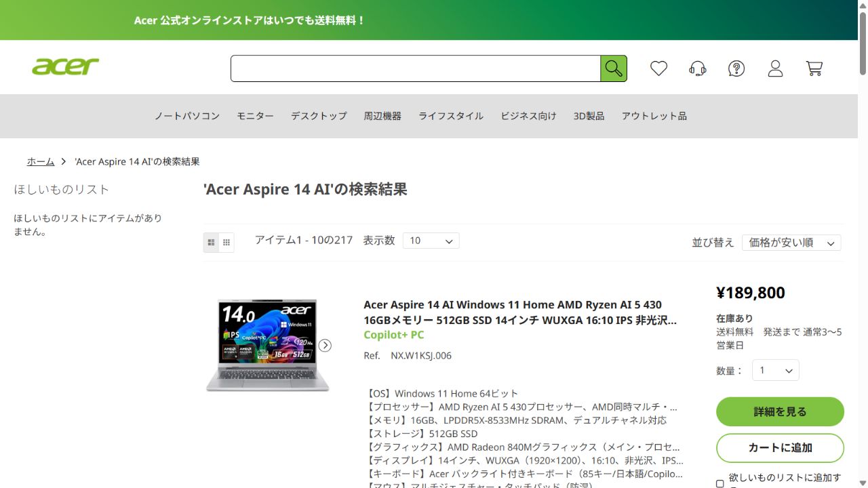868x488 pixels.
Task: Click the Ref. NX.W1KSJ.006 text
Action: 408,355
